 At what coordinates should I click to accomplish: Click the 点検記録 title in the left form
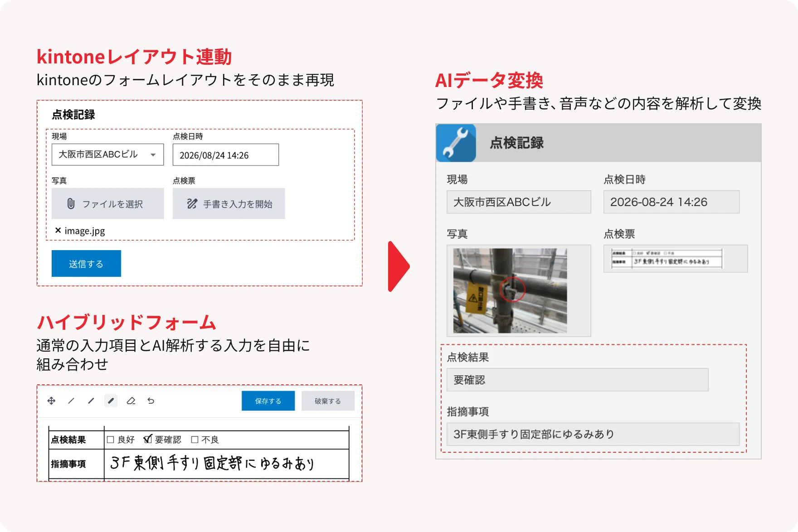(73, 115)
